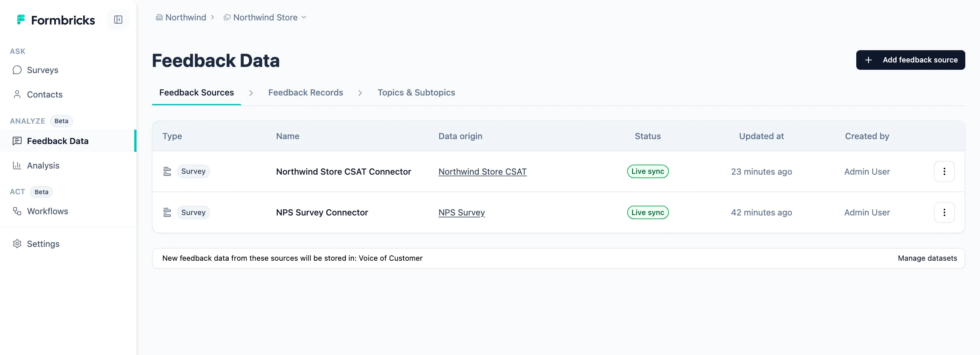Open the Northwind Store CSAT link
This screenshot has width=980, height=355.
pos(482,172)
